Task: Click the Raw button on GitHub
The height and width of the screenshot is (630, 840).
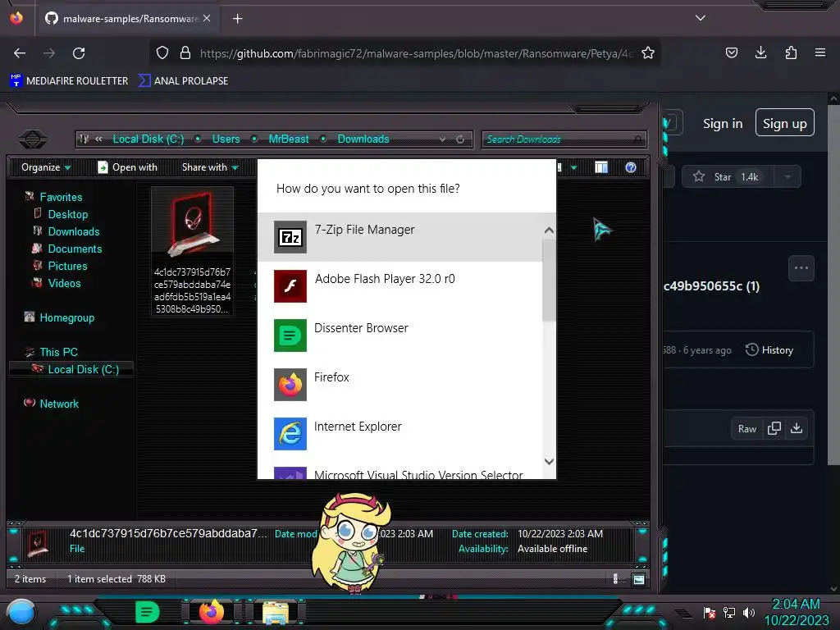Action: pos(747,428)
